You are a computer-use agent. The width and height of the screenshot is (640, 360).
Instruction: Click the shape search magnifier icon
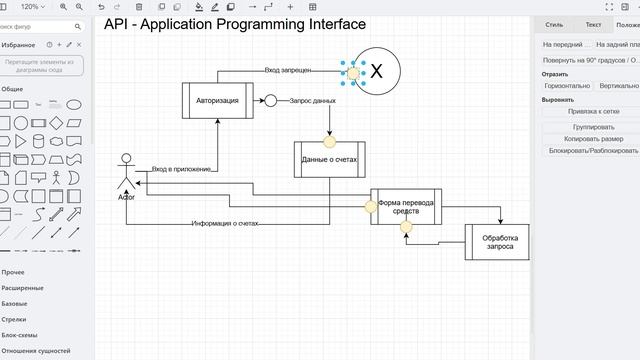point(78,27)
